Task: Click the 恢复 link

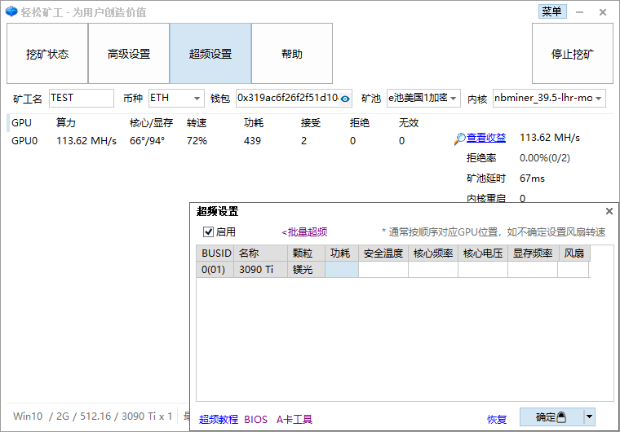Action: pos(497,419)
